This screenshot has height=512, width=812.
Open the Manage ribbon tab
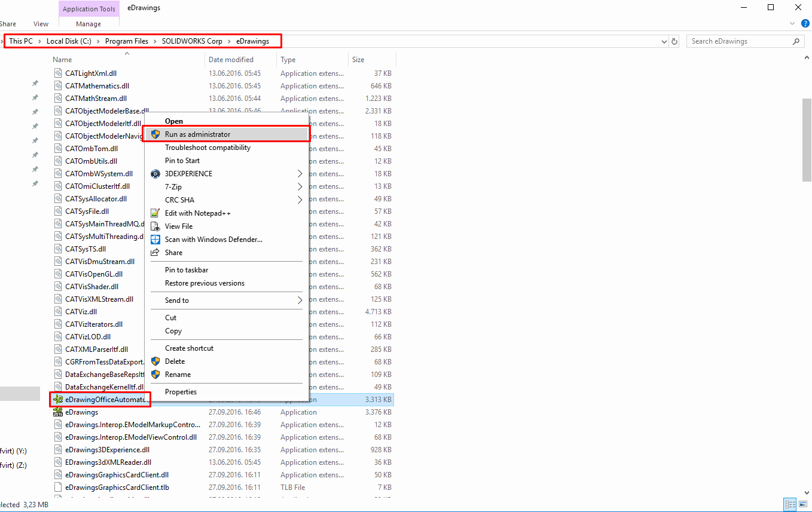88,24
